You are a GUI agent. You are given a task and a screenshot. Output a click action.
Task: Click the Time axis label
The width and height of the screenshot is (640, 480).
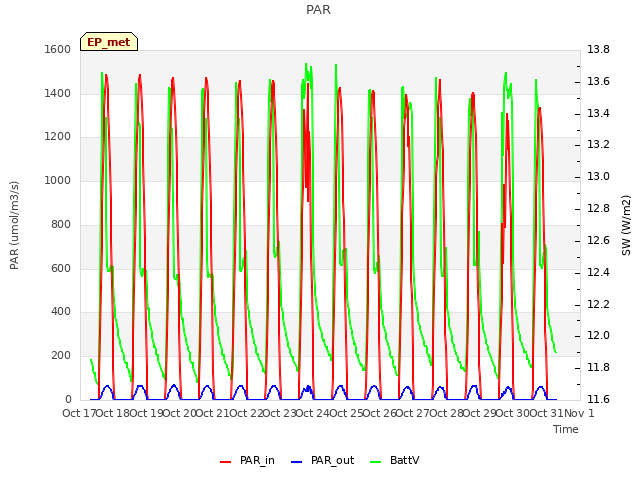click(566, 429)
